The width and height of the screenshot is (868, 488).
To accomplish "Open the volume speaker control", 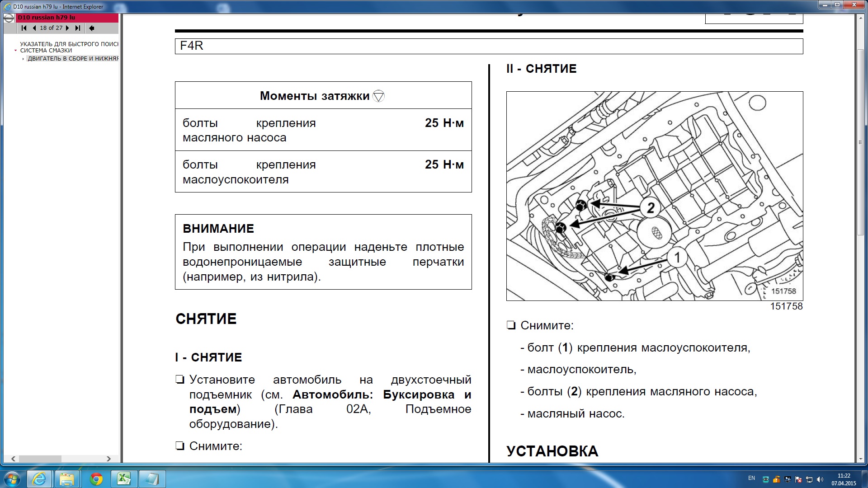I will [820, 479].
